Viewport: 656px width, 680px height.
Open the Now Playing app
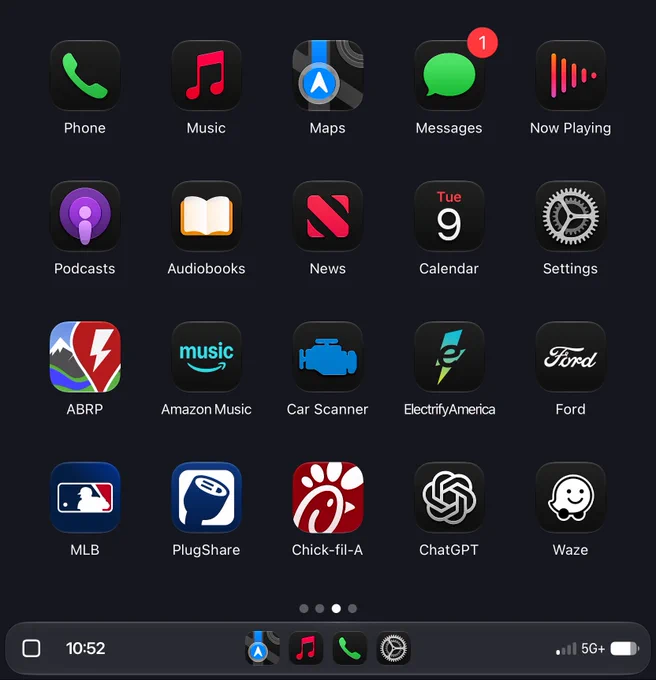pos(571,75)
